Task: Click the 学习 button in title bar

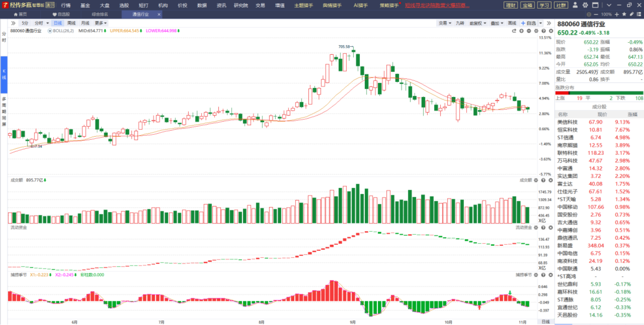Action: pos(544,5)
